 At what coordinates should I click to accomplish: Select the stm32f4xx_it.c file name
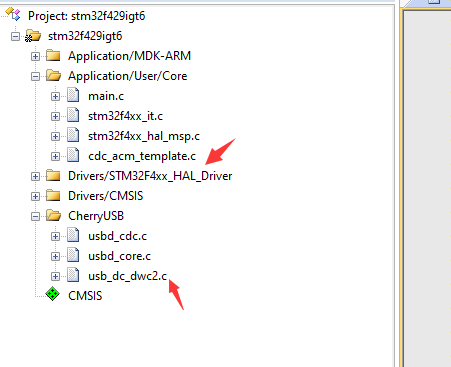[x=125, y=116]
